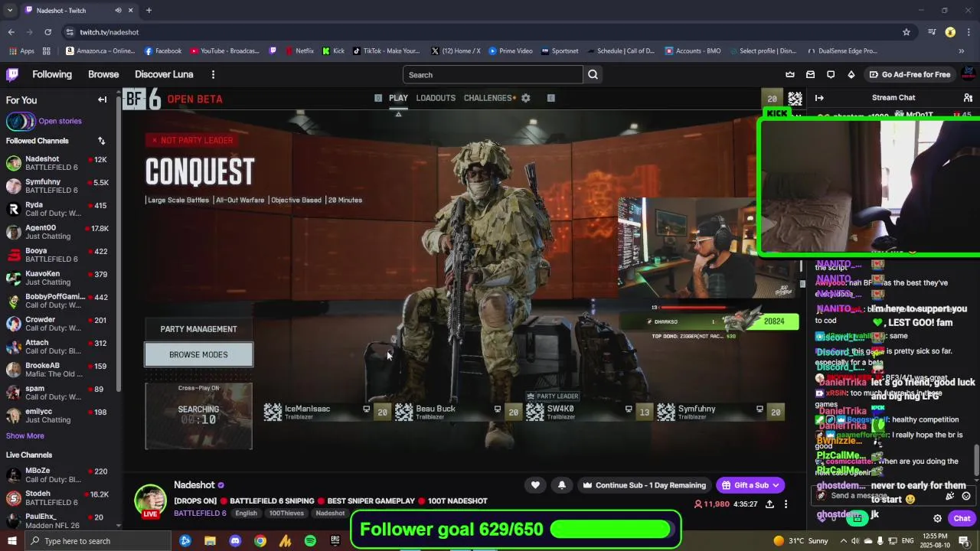Open chat settings gear icon

coord(937,518)
